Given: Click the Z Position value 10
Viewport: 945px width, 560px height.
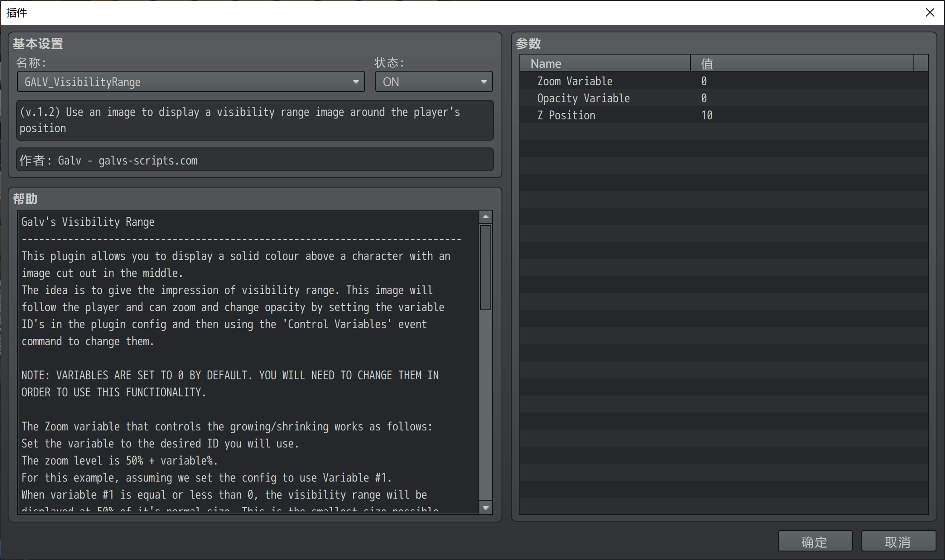Looking at the screenshot, I should [707, 115].
